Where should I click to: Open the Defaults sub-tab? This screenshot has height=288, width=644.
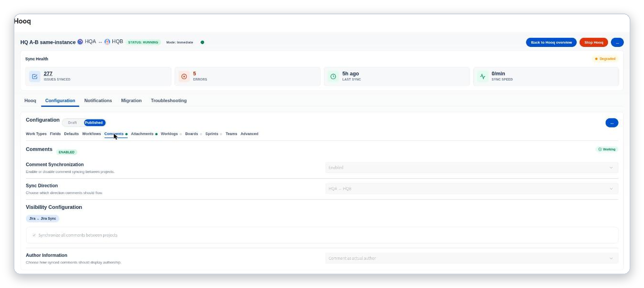coord(72,134)
